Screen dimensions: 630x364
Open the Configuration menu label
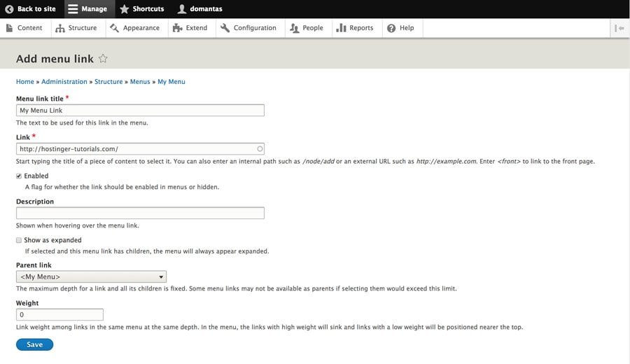pyautogui.click(x=255, y=28)
